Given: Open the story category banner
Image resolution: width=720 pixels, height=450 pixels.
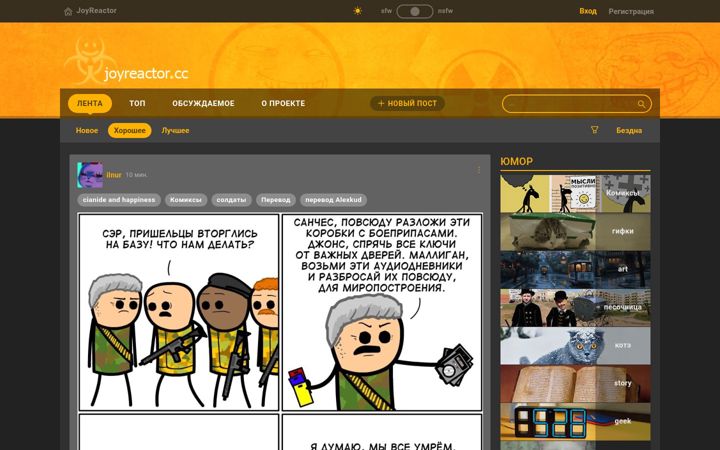Looking at the screenshot, I should [575, 384].
